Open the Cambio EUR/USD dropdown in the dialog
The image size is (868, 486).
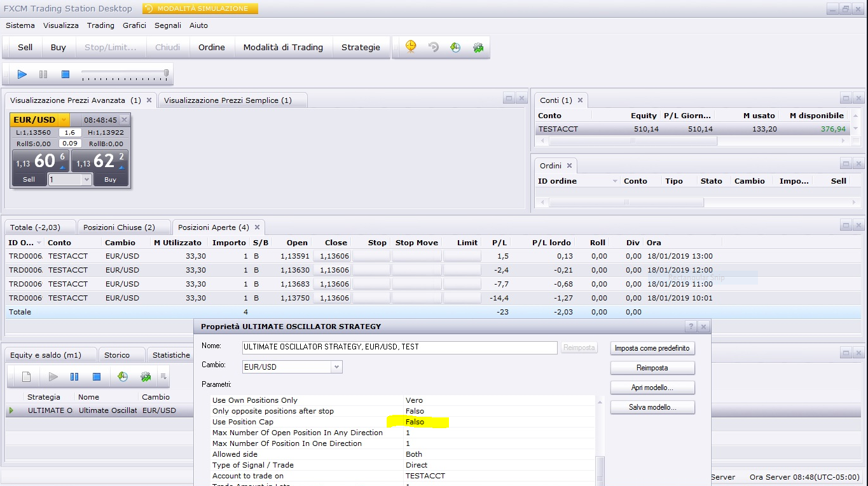pos(336,367)
